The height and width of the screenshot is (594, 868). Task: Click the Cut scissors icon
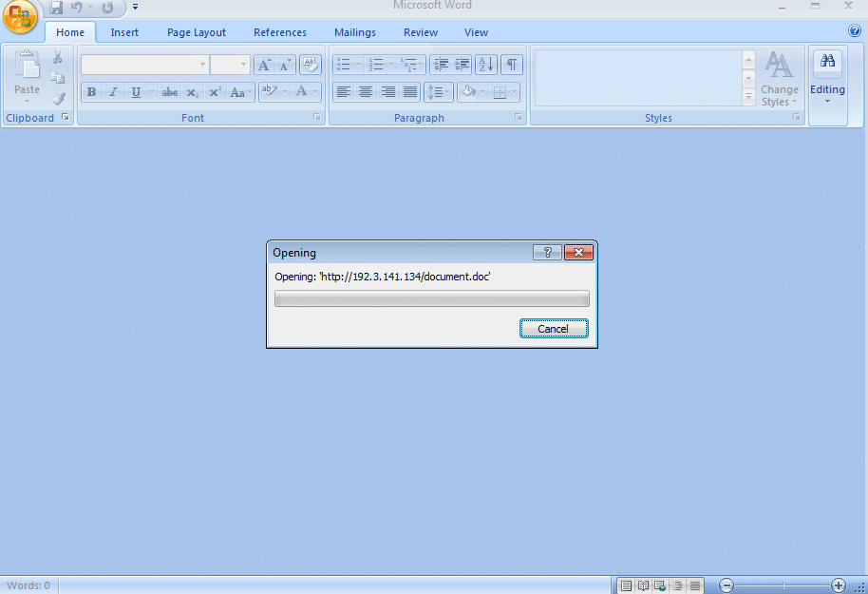[57, 57]
